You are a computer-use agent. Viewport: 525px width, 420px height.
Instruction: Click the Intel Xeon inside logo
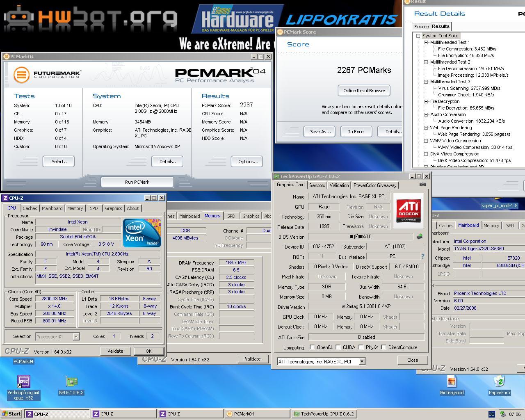[x=142, y=233]
